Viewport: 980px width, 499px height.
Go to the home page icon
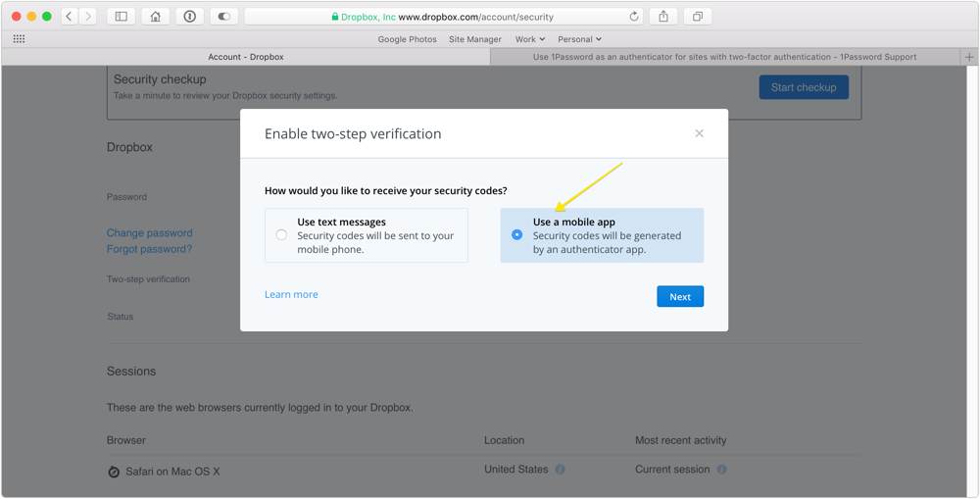click(156, 17)
